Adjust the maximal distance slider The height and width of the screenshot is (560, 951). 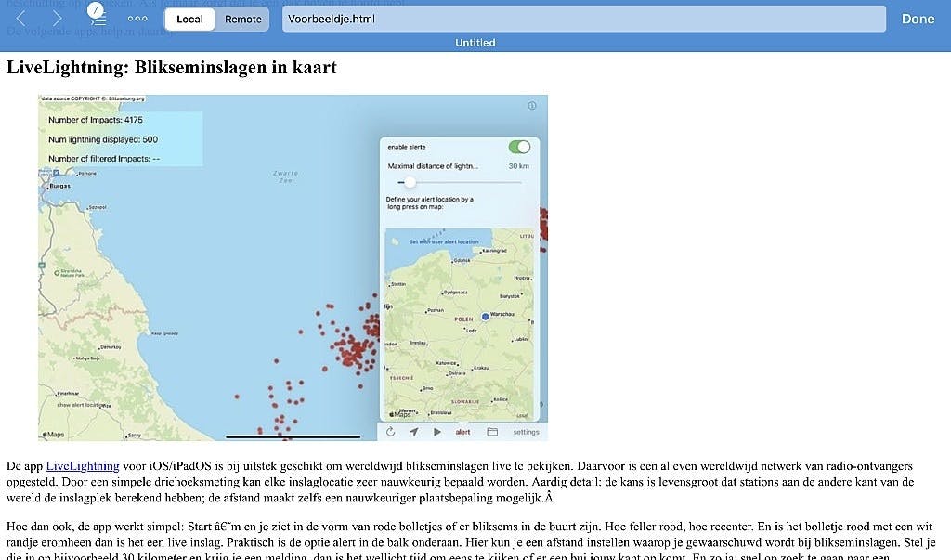[x=459, y=182]
